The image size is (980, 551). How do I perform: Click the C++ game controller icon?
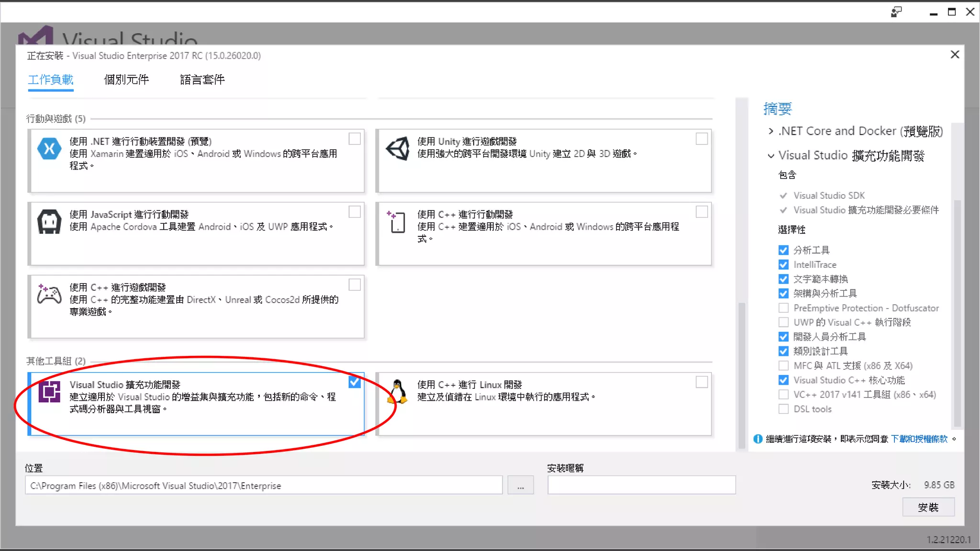click(49, 294)
